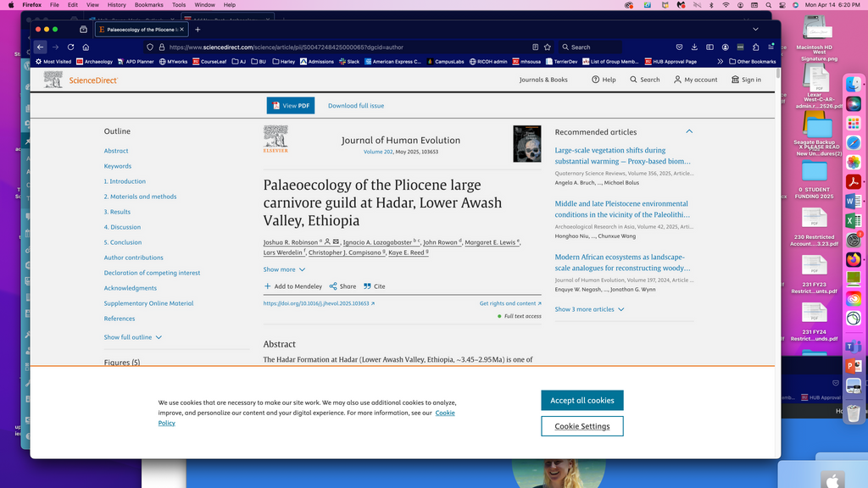Viewport: 868px width, 488px height.
Task: Open the tracking protection shield icon
Action: coord(150,47)
